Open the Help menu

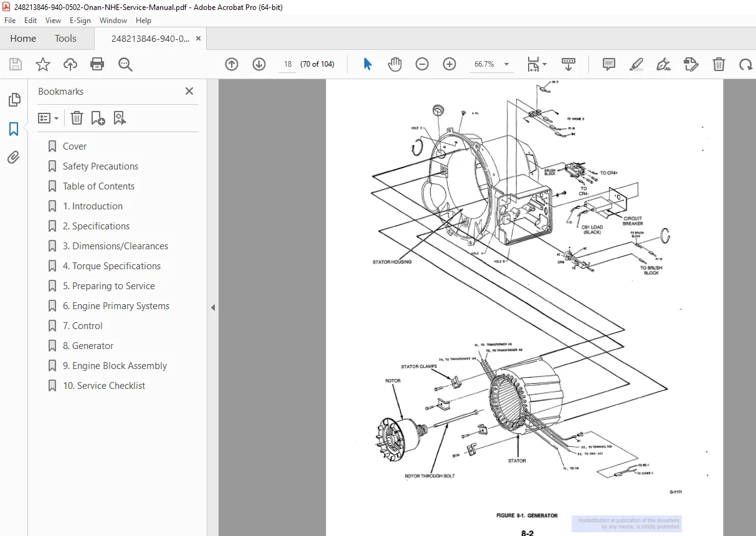[143, 21]
